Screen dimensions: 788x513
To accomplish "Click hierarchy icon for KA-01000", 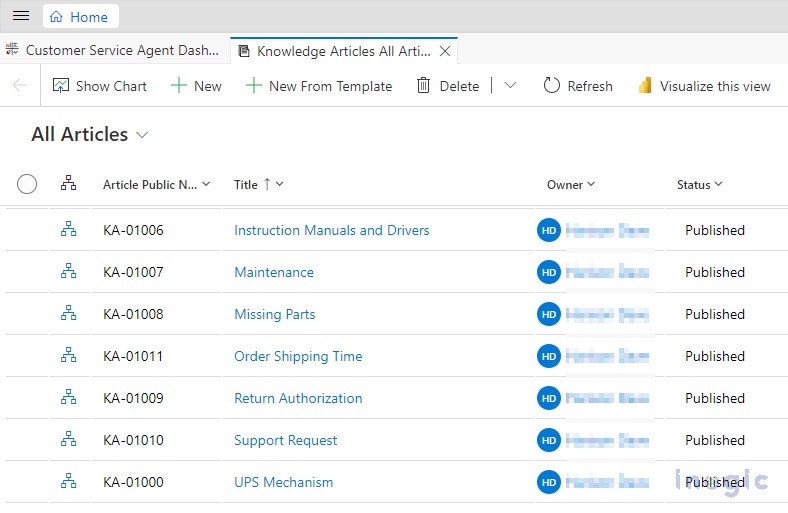I will pos(68,481).
